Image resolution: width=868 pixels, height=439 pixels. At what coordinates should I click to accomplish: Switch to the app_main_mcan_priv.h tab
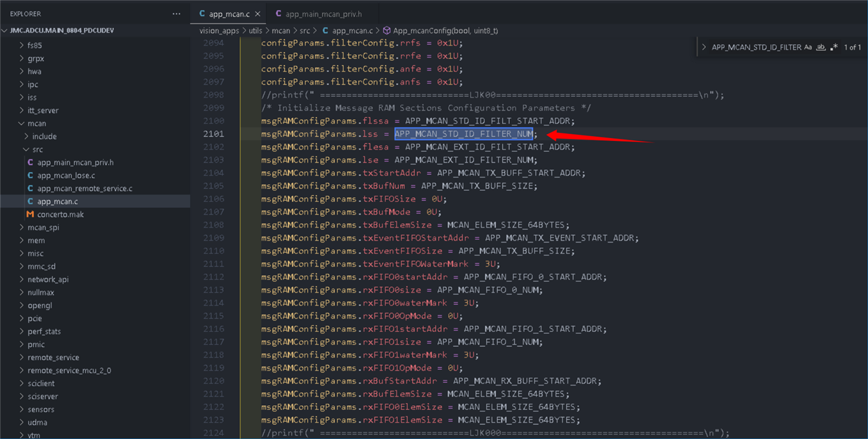click(x=323, y=14)
